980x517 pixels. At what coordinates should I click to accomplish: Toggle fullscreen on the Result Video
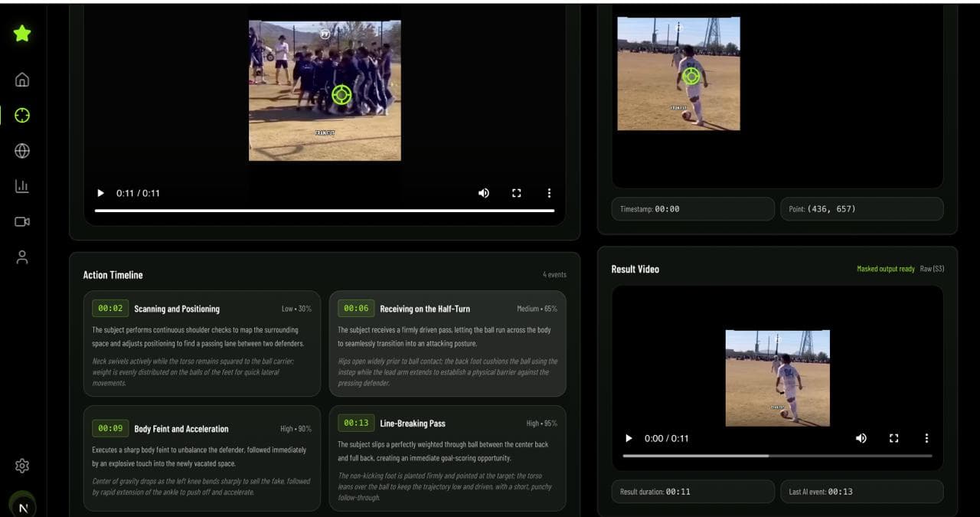pos(893,438)
